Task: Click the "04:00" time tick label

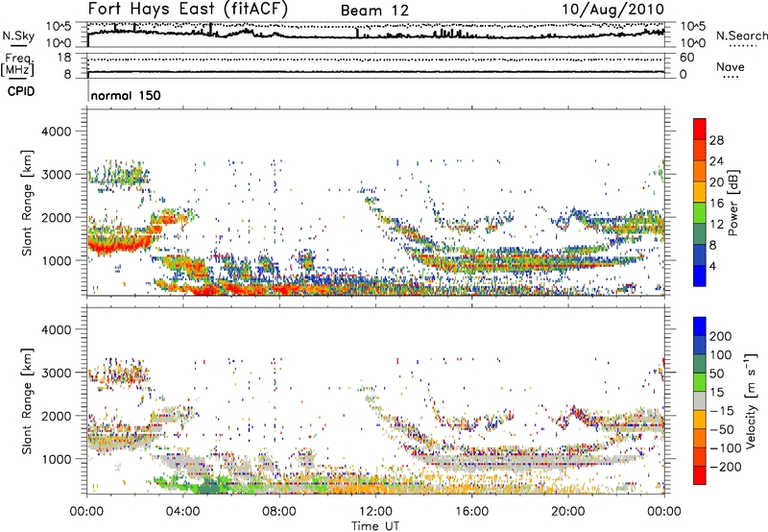Action: tap(182, 512)
